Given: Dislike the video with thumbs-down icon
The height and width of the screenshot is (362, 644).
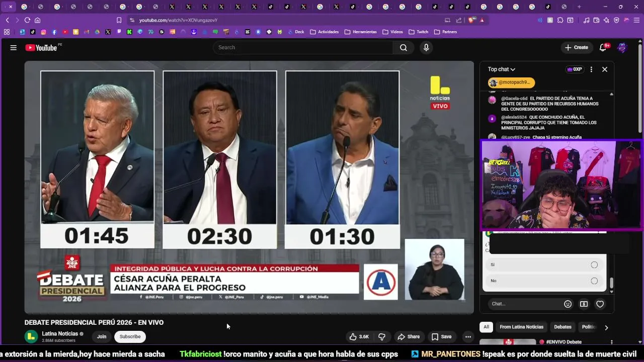Looking at the screenshot, I should (382, 336).
